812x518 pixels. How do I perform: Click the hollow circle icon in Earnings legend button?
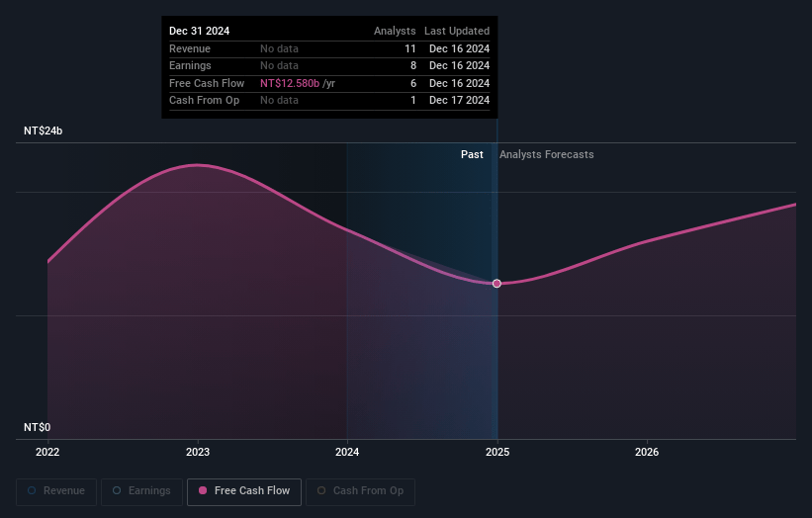(x=117, y=490)
